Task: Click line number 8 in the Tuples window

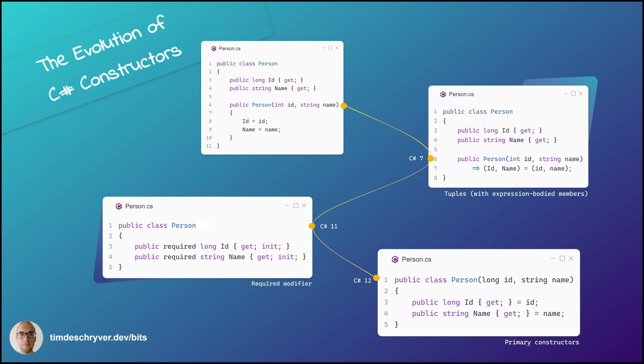Action: pyautogui.click(x=436, y=178)
